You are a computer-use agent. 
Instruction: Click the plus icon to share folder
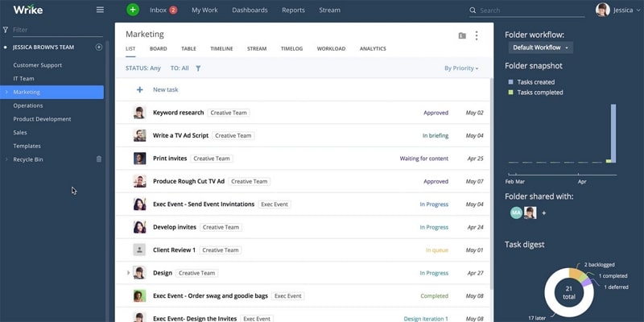(x=544, y=213)
